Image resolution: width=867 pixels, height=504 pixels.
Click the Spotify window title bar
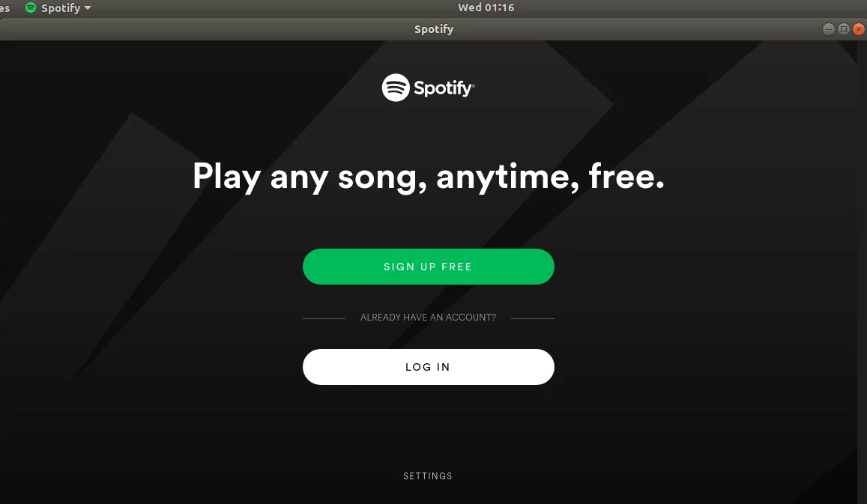[x=433, y=29]
